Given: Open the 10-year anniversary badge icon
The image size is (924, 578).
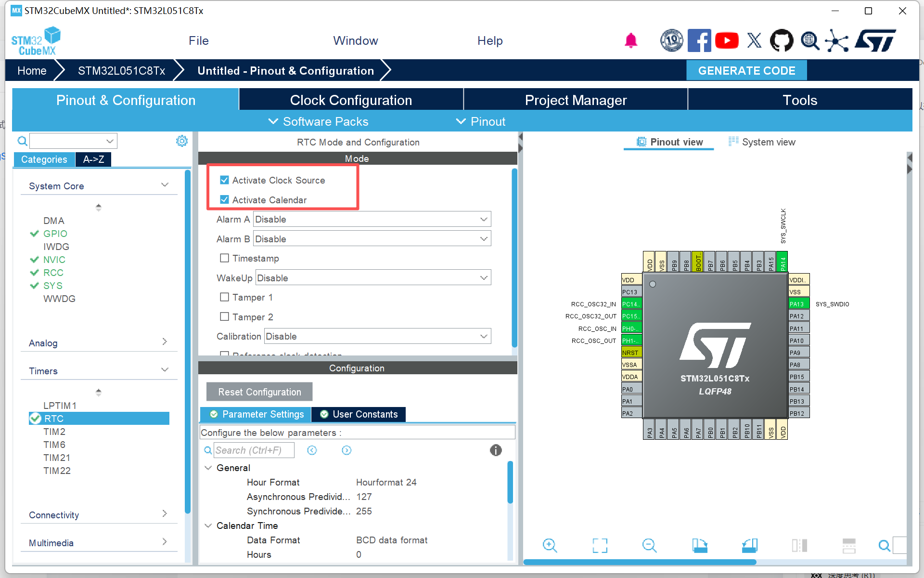Looking at the screenshot, I should click(x=671, y=40).
